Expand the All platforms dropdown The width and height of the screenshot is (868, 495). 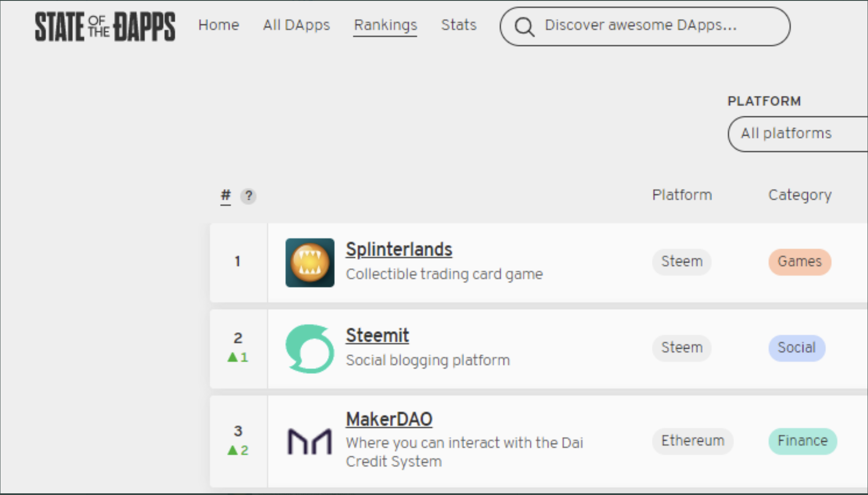click(797, 133)
